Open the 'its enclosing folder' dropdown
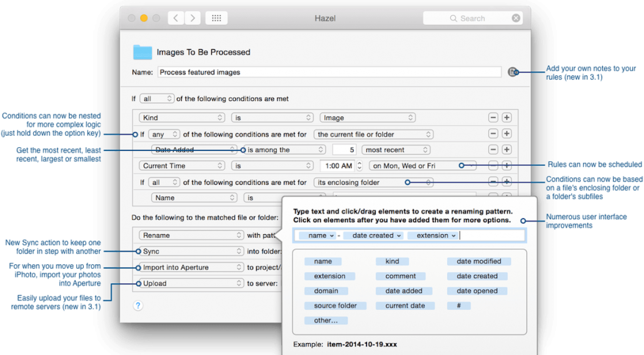This screenshot has width=644, height=355. pyautogui.click(x=373, y=182)
